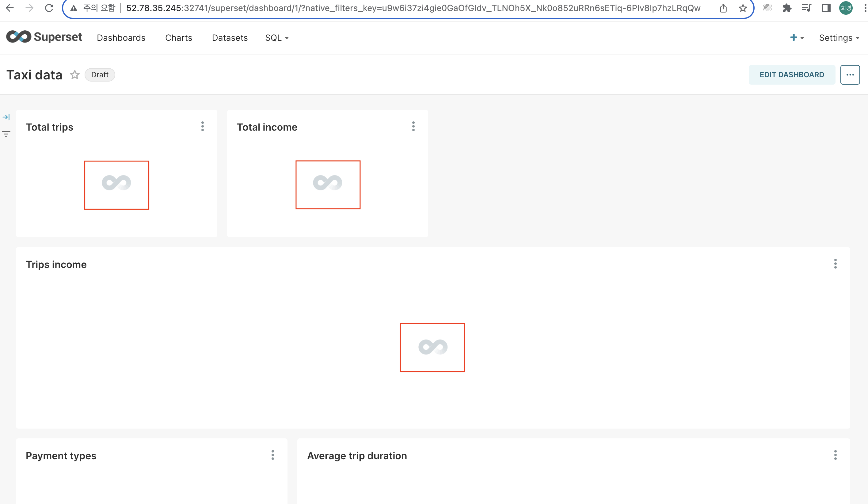The width and height of the screenshot is (868, 504).
Task: Click the filter icon in left sidebar
Action: [6, 134]
